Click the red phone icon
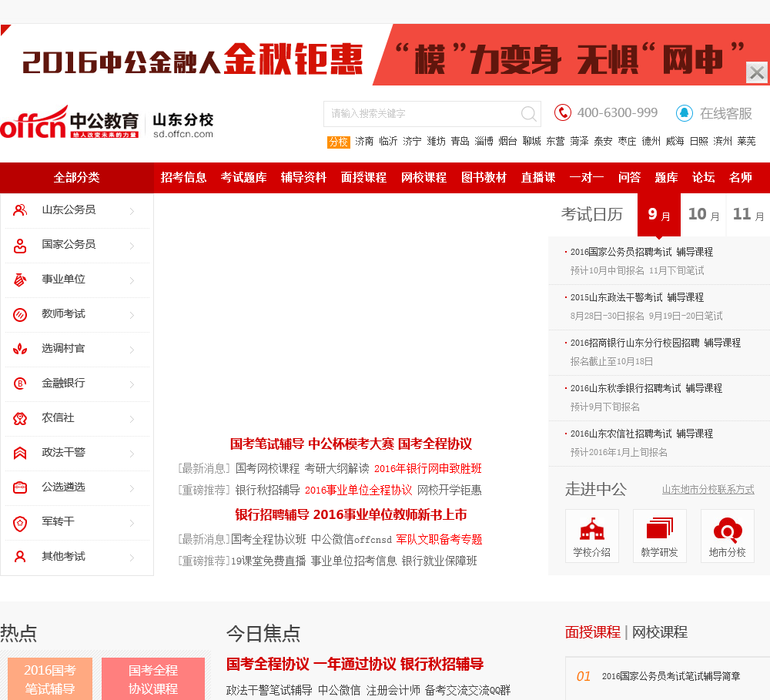The height and width of the screenshot is (700, 770). 563,112
